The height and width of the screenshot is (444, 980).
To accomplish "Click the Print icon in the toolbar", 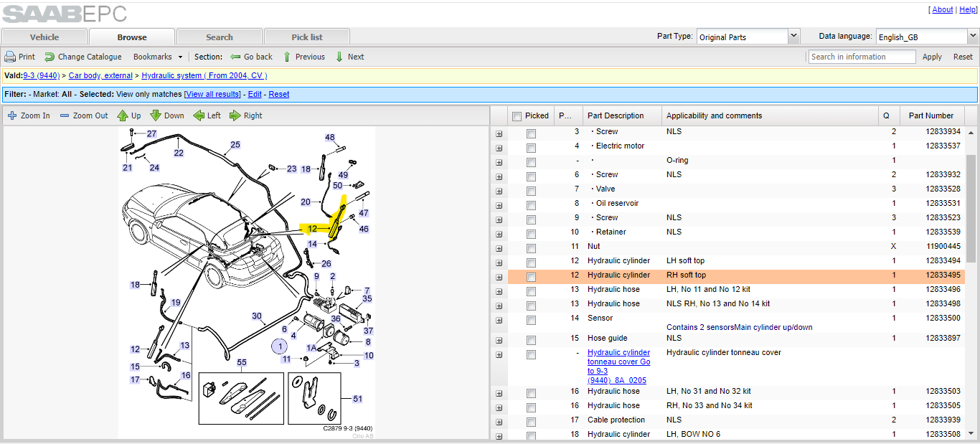I will 10,57.
